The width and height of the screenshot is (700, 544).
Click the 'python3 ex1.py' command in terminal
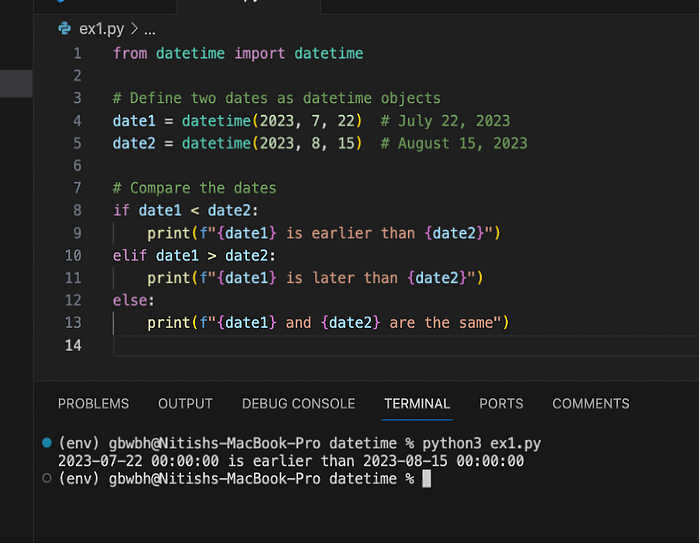(x=482, y=443)
